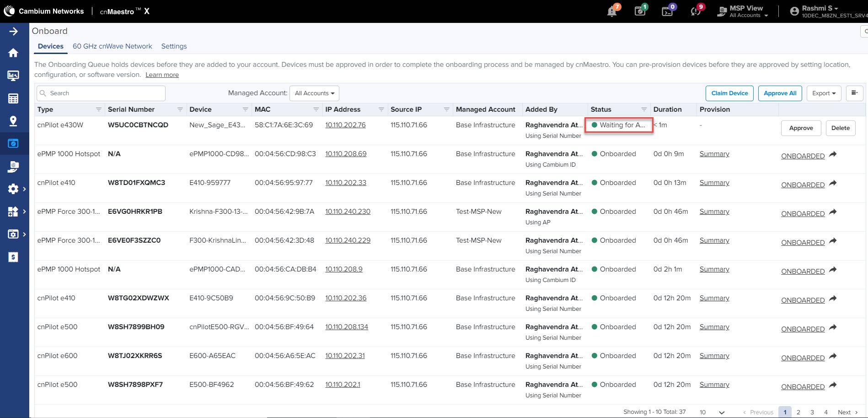Viewport: 868px width, 418px height.
Task: Open the support headset icon with badge 9
Action: point(696,11)
